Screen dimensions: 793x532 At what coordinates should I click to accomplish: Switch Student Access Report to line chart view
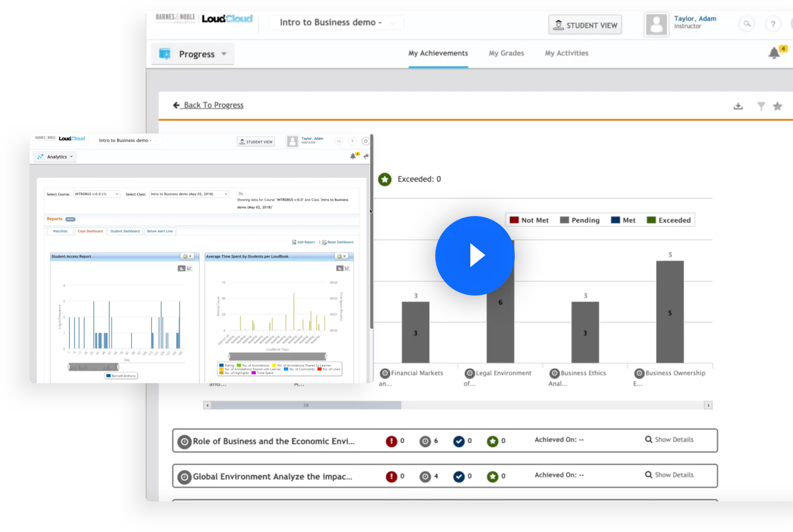[x=190, y=268]
